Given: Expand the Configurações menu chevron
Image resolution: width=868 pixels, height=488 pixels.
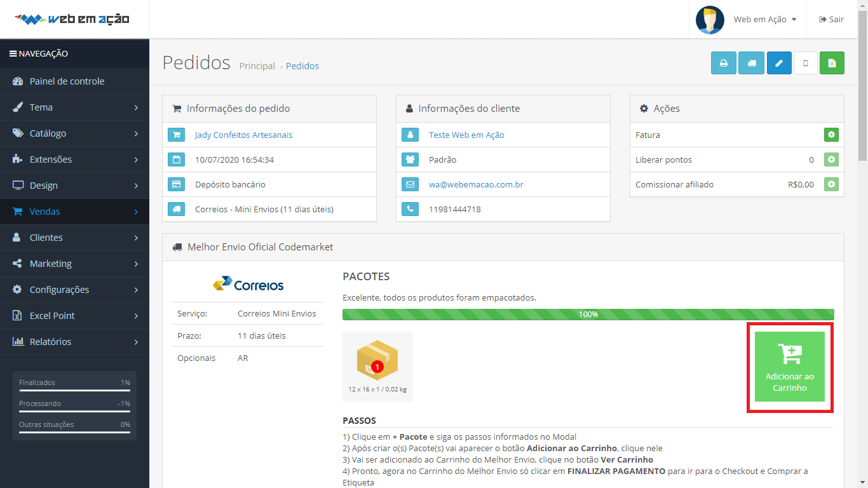Looking at the screenshot, I should click(136, 290).
